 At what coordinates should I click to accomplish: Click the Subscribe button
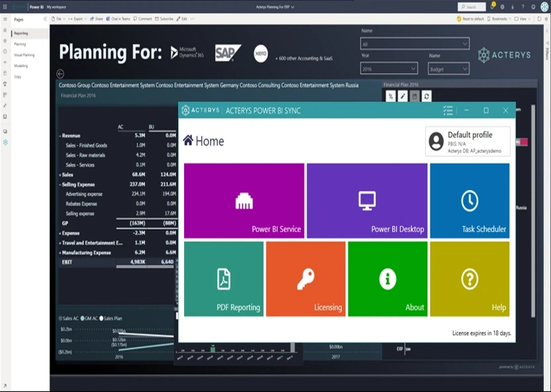(x=164, y=19)
